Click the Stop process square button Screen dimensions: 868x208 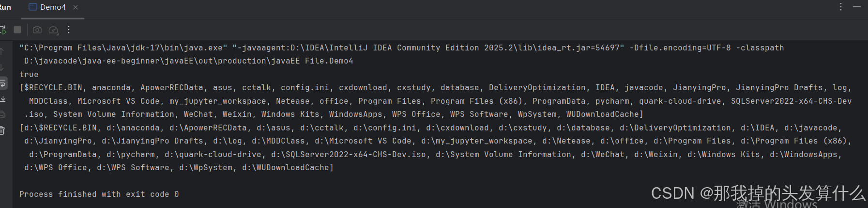[17, 30]
